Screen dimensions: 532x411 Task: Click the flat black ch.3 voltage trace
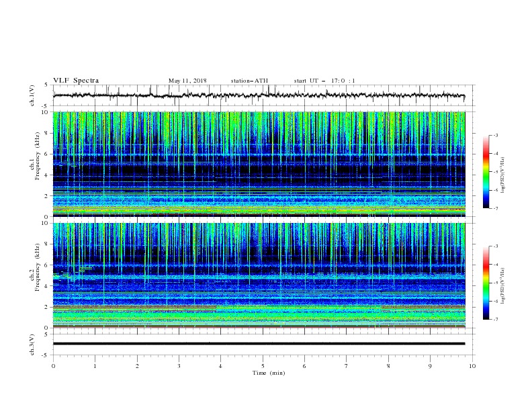click(259, 344)
